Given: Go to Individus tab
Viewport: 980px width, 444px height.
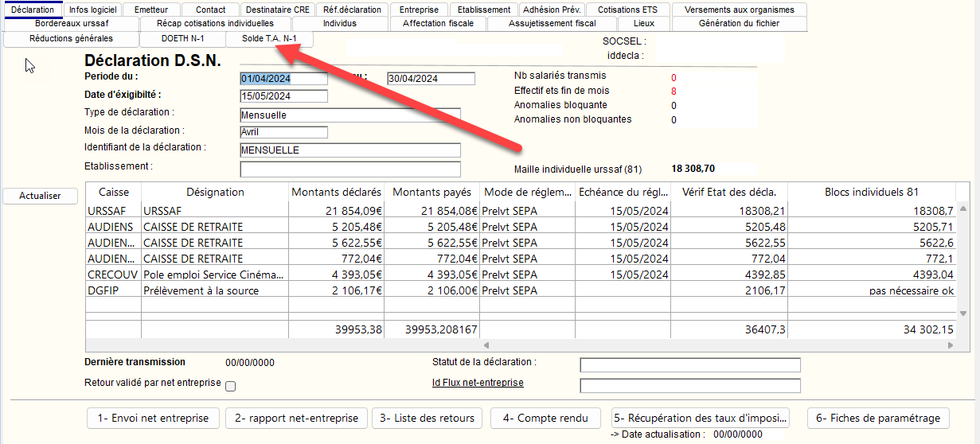Looking at the screenshot, I should 339,23.
